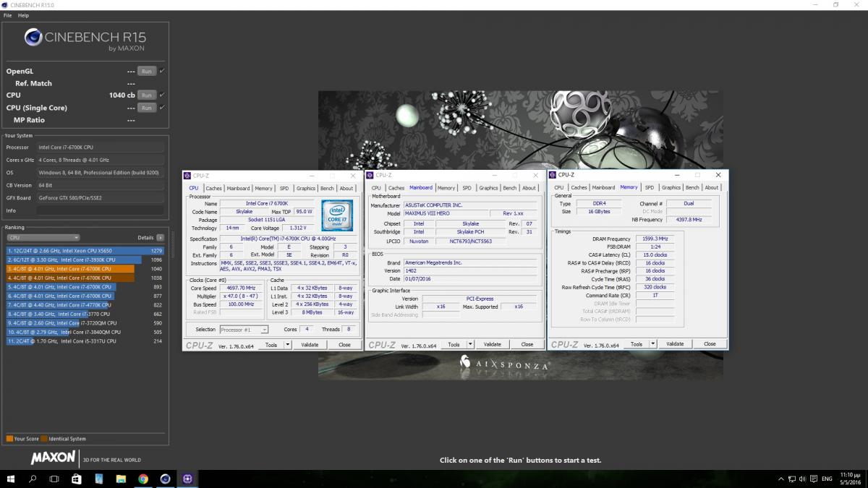Open the Windows Start menu
The height and width of the screenshot is (488, 868).
point(11,479)
